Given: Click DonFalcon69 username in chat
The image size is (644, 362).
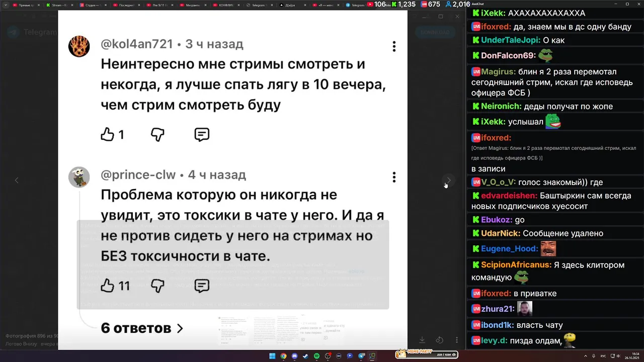Looking at the screenshot, I should (x=508, y=56).
